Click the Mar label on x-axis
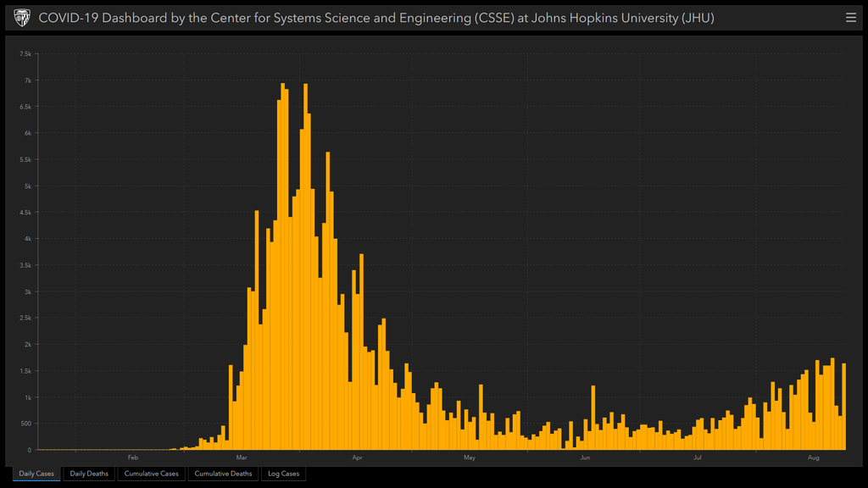This screenshot has width=868, height=488. click(x=242, y=458)
